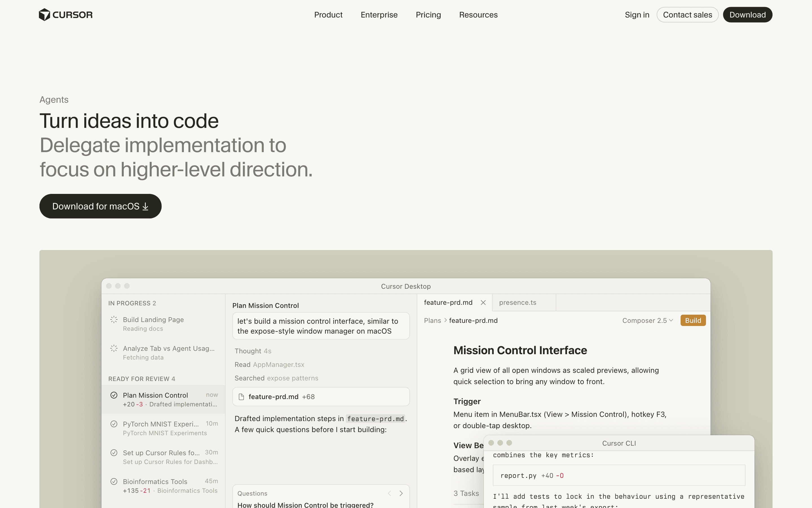Open Plan Mission Control review item
This screenshot has height=508, width=812.
pos(163,399)
